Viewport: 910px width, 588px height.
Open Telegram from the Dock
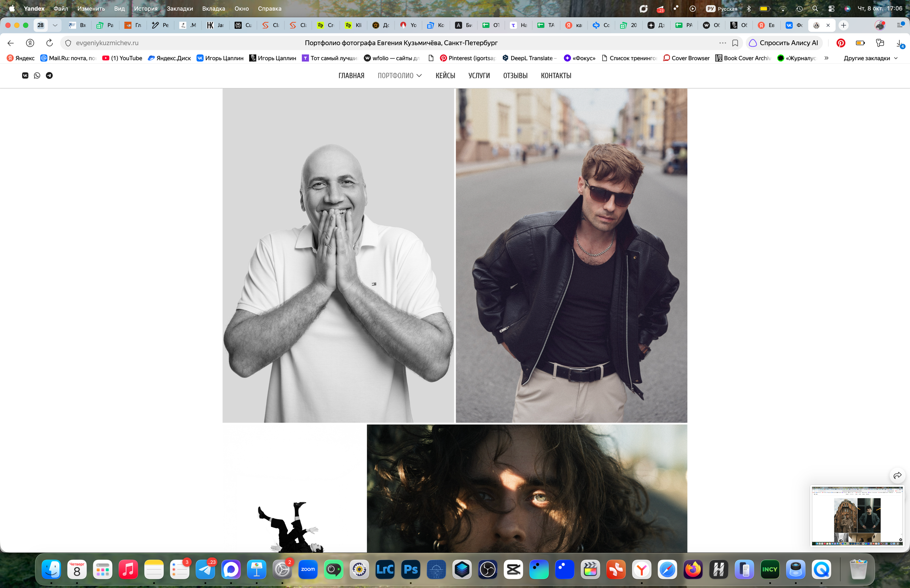coord(205,570)
